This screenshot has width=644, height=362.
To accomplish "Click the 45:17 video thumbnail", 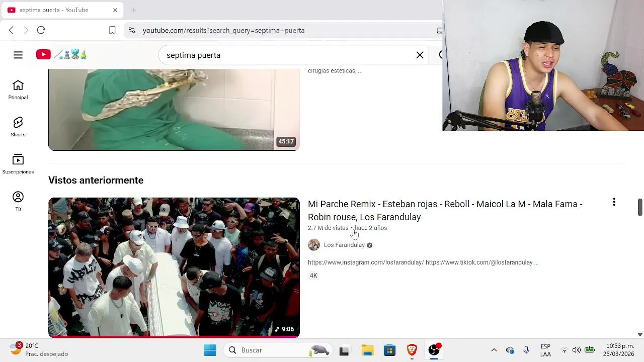I will click(174, 110).
